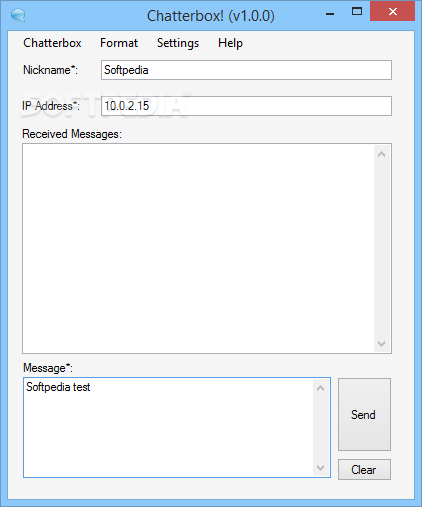Click the 'Message*:' label

tap(48, 368)
